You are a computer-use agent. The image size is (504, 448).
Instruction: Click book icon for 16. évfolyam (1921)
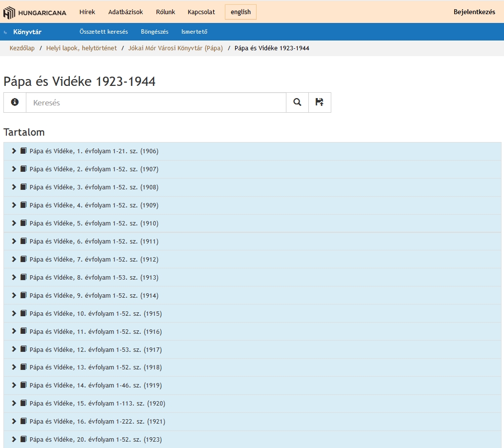[23, 421]
